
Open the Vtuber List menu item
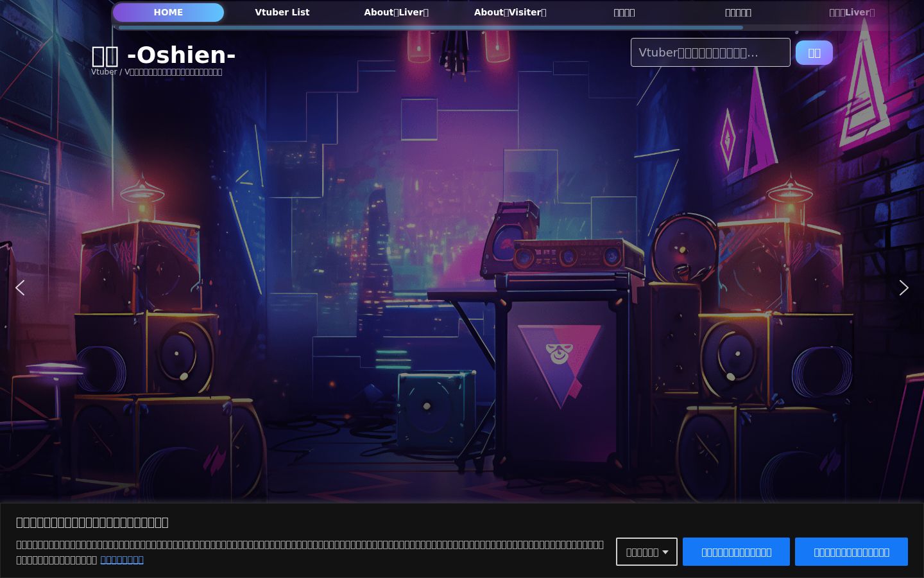click(x=282, y=12)
